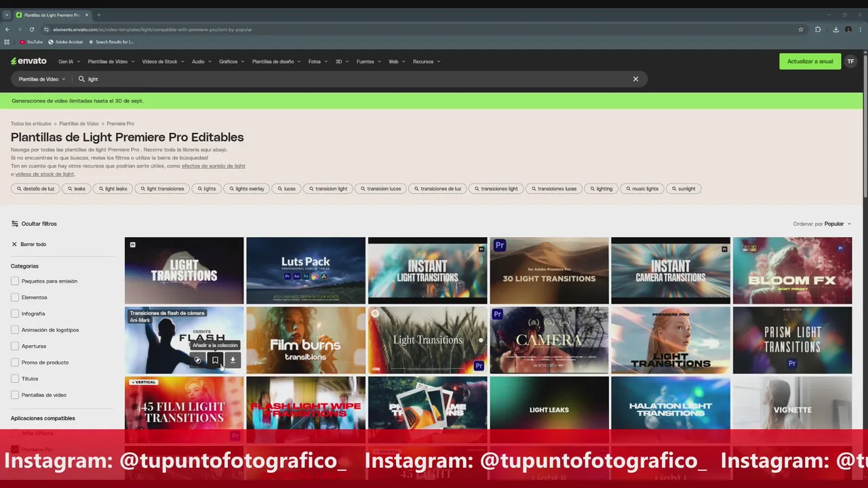Open the Chrome profile avatar
Image resolution: width=868 pixels, height=488 pixels.
pos(848,29)
